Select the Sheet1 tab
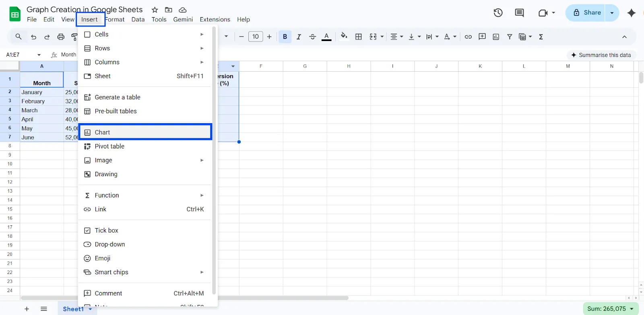Screen dimensions: 644x315 pos(73,309)
